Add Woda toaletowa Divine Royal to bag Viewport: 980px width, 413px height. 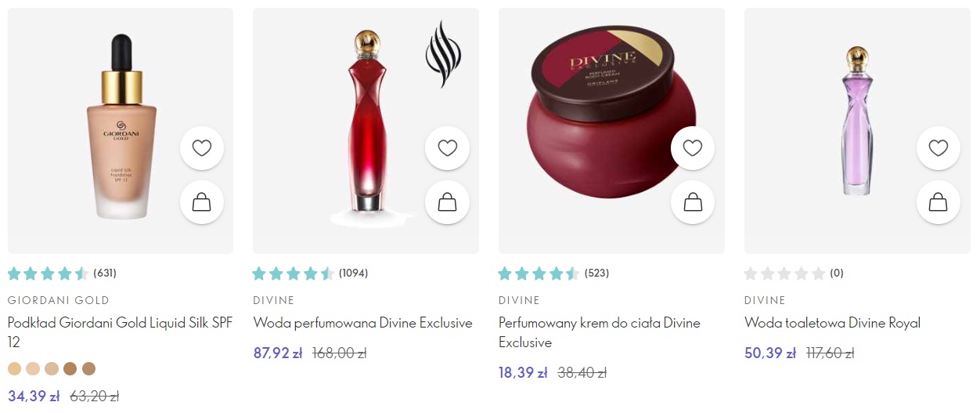pyautogui.click(x=939, y=202)
